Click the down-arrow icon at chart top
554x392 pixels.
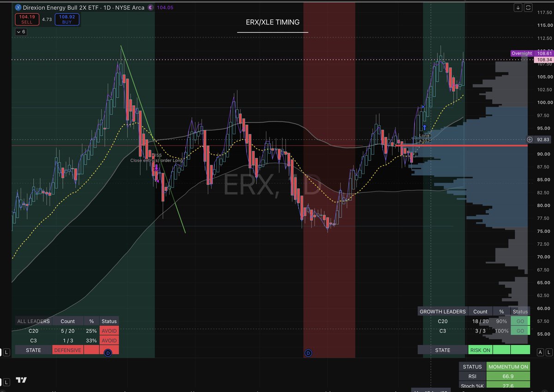(518, 7)
